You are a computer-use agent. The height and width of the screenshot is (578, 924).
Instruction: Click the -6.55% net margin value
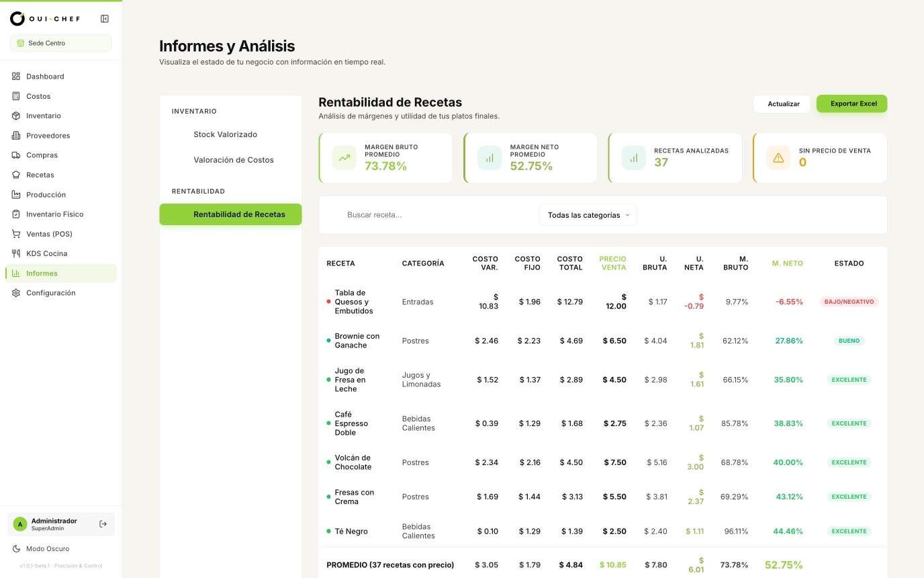789,302
